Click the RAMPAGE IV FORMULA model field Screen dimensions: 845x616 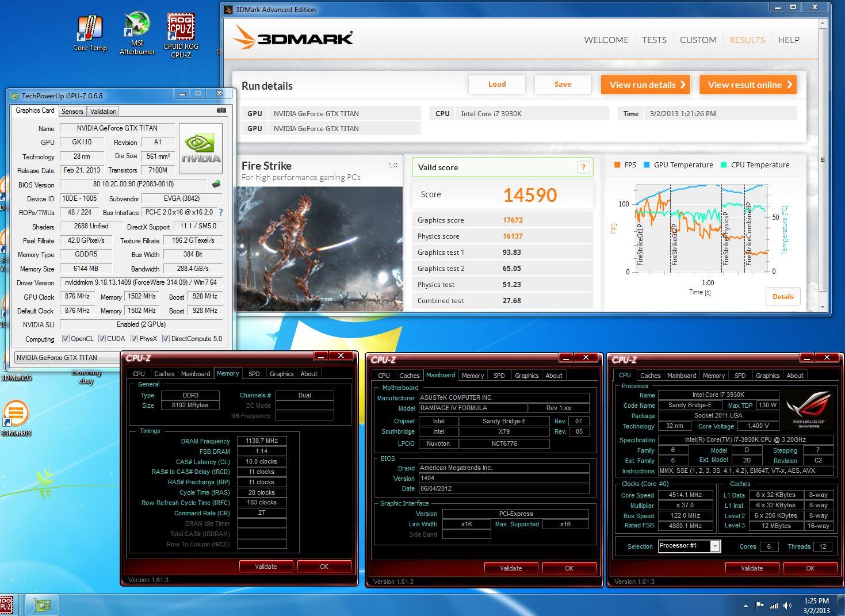pyautogui.click(x=474, y=408)
